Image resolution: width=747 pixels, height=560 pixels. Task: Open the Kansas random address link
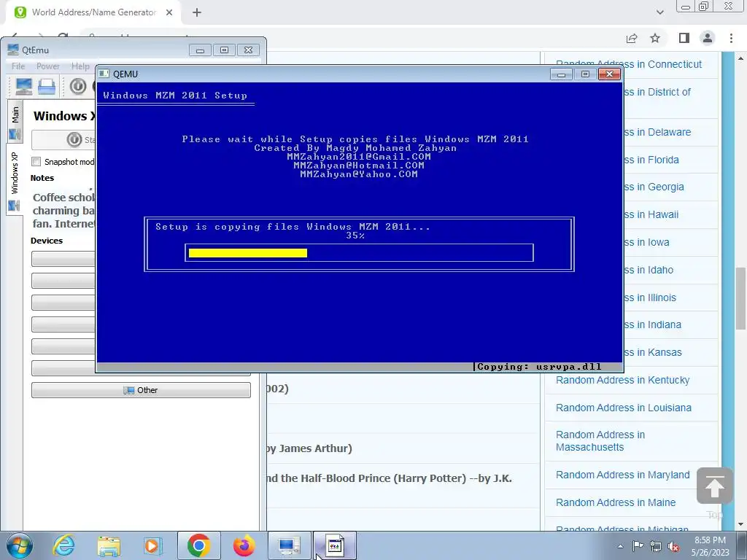(x=653, y=352)
